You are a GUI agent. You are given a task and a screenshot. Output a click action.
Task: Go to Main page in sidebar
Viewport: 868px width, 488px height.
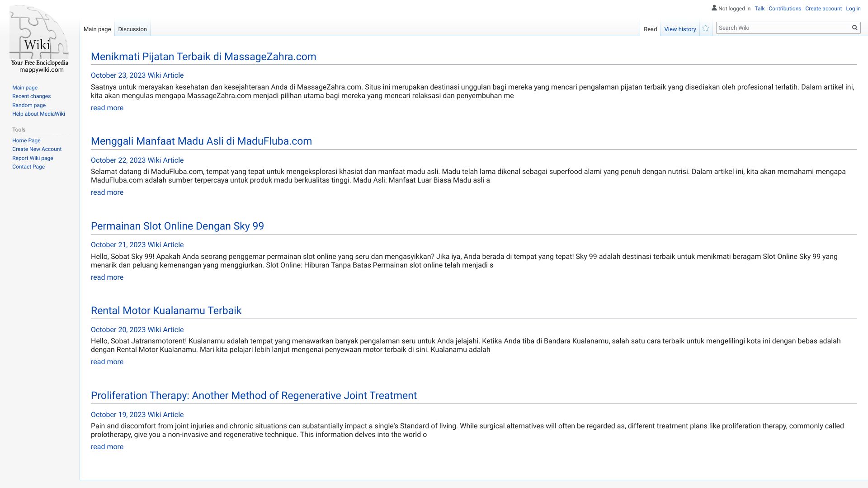pyautogui.click(x=25, y=88)
